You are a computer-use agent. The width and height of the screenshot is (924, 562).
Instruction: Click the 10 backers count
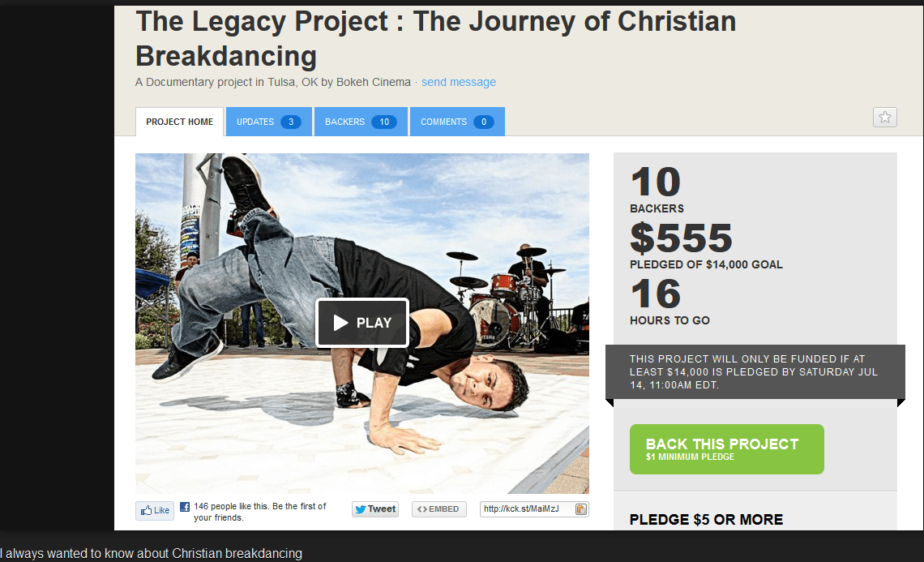coord(656,182)
